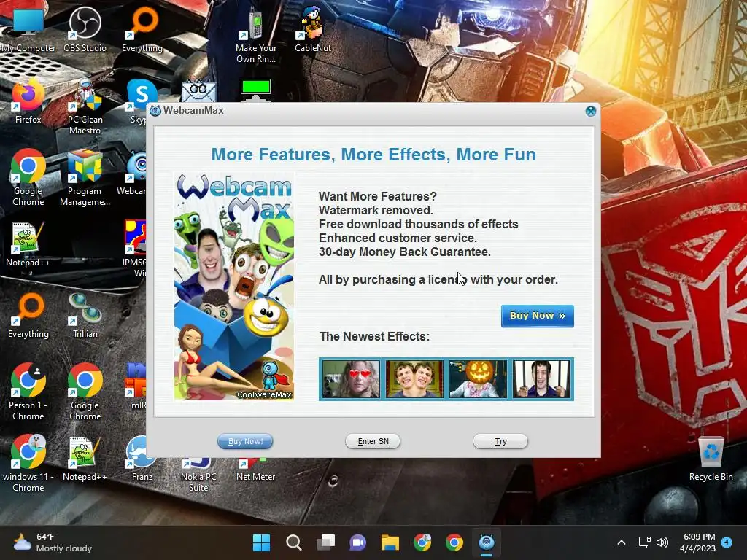Click Windows Start button on taskbar
Image resolution: width=747 pixels, height=560 pixels.
pyautogui.click(x=261, y=542)
